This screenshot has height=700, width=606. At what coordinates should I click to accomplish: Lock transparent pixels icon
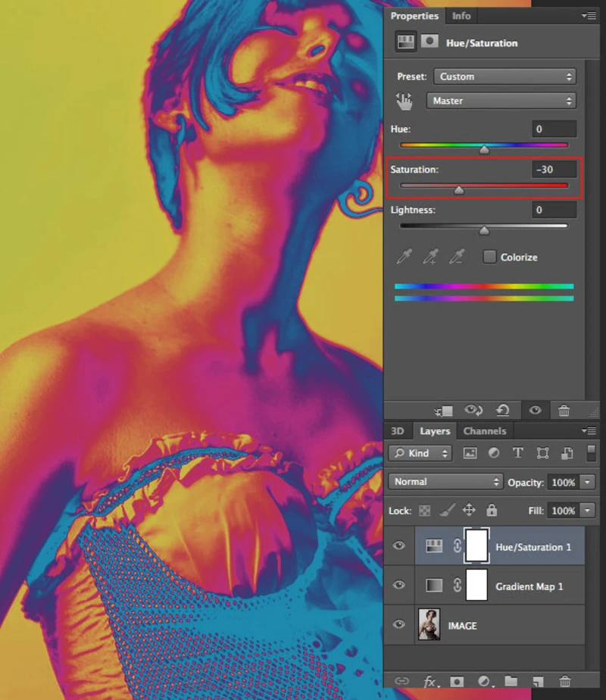click(x=424, y=511)
